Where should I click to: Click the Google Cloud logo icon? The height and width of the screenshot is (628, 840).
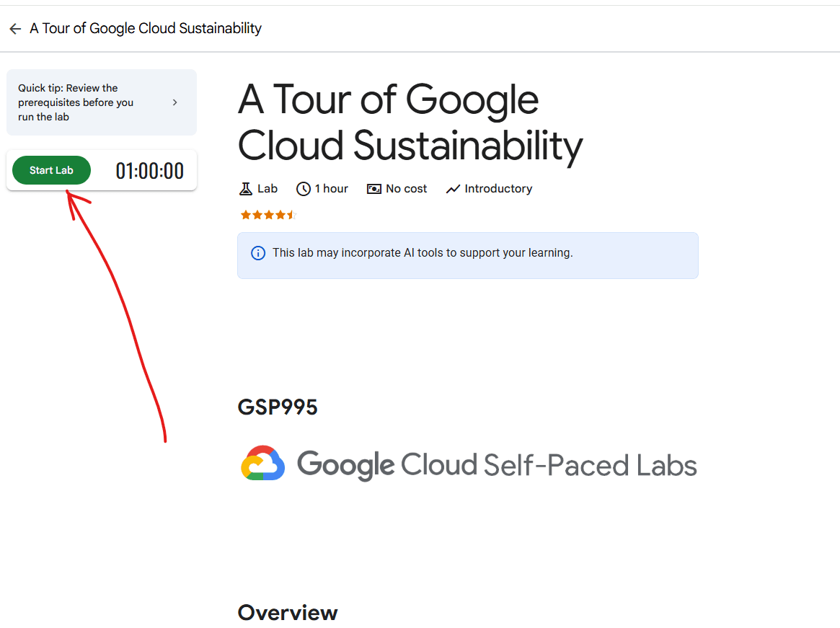[x=262, y=464]
